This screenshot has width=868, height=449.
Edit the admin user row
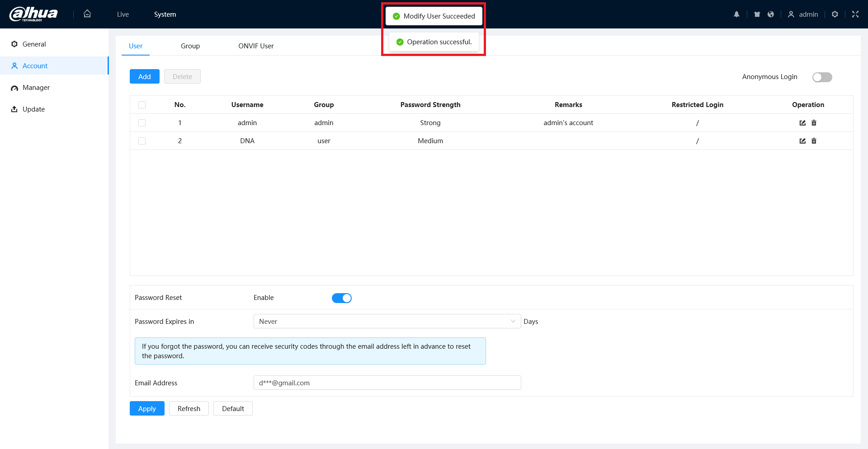802,123
